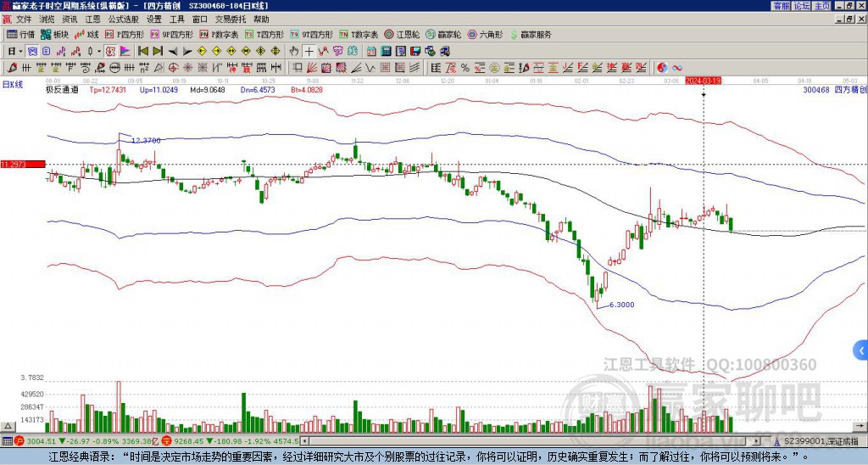Viewport: 868px width, 465px height.
Task: Jump to first bar with the green left-end arrow
Action: click(x=142, y=52)
